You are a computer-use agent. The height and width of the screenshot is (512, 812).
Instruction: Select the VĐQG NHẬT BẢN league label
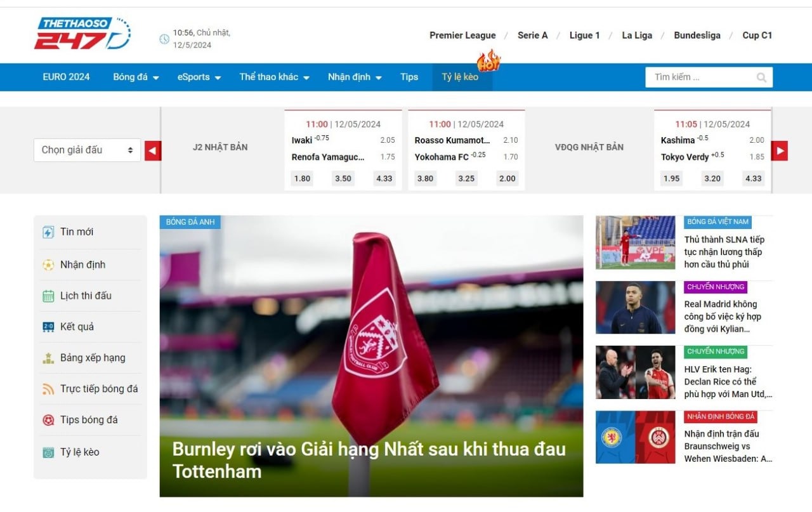click(x=589, y=147)
